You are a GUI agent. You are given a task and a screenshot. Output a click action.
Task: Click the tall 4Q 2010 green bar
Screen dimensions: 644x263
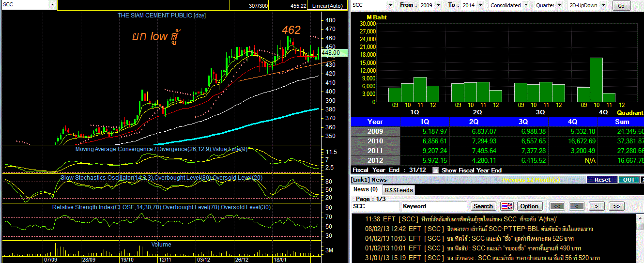(x=596, y=80)
